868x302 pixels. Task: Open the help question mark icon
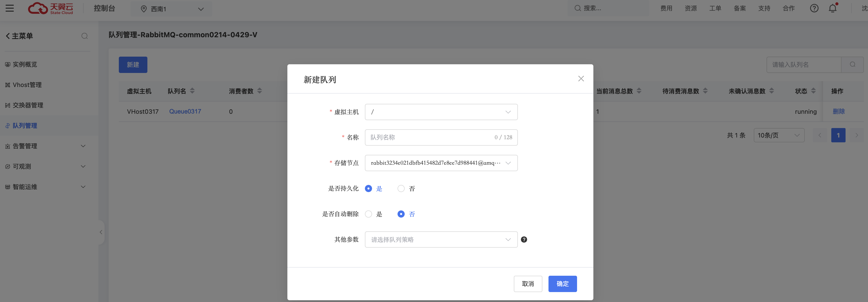coord(814,8)
